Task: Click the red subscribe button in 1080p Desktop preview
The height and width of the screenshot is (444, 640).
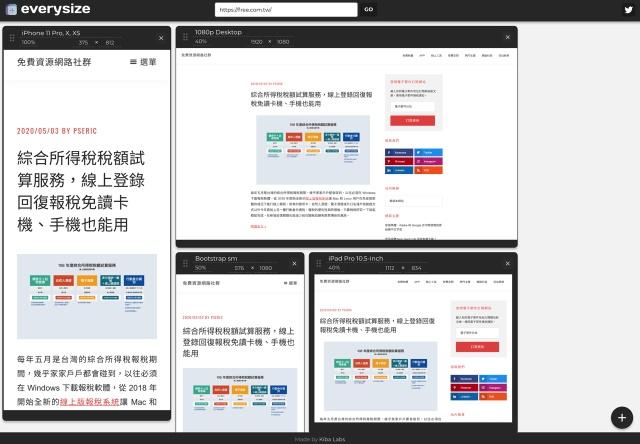Action: 413,120
